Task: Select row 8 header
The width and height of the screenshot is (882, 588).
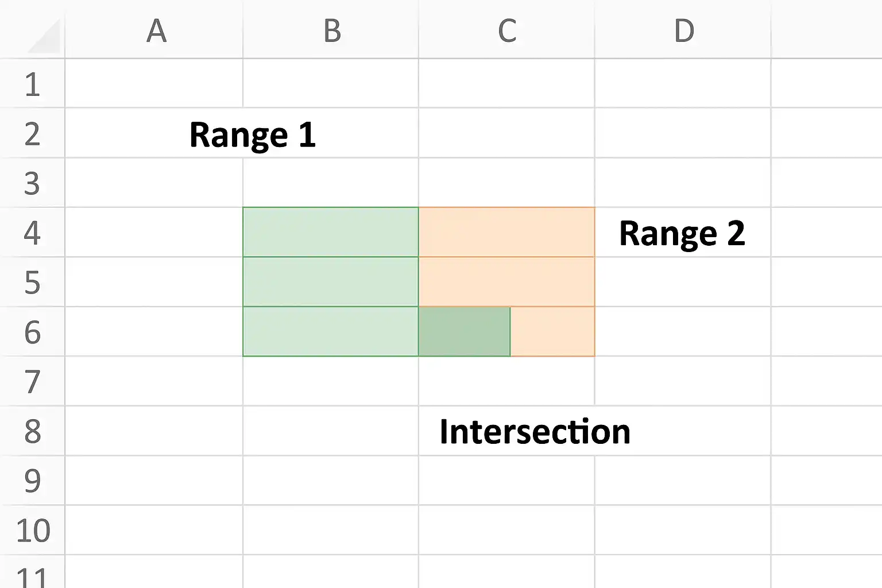Action: (32, 431)
